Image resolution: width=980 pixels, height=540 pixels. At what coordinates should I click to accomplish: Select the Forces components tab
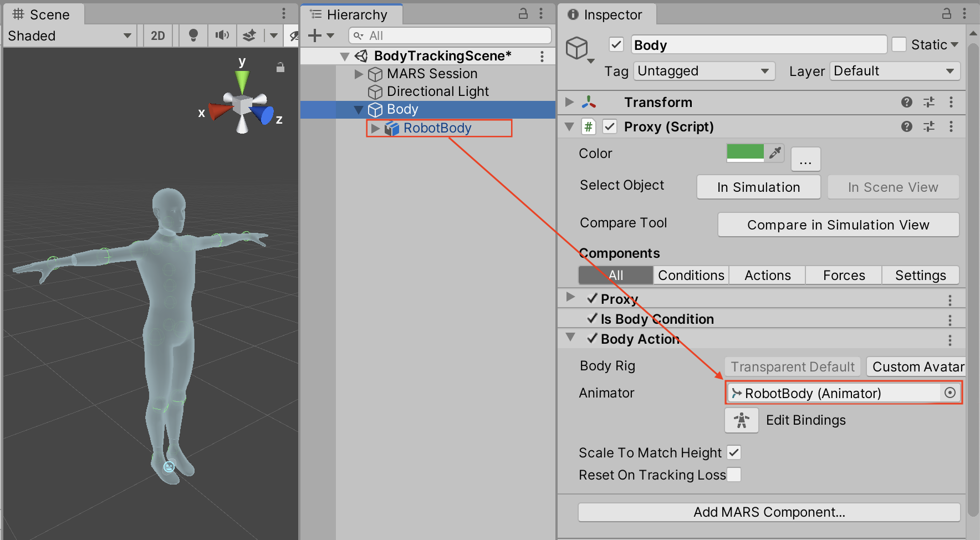[844, 275]
